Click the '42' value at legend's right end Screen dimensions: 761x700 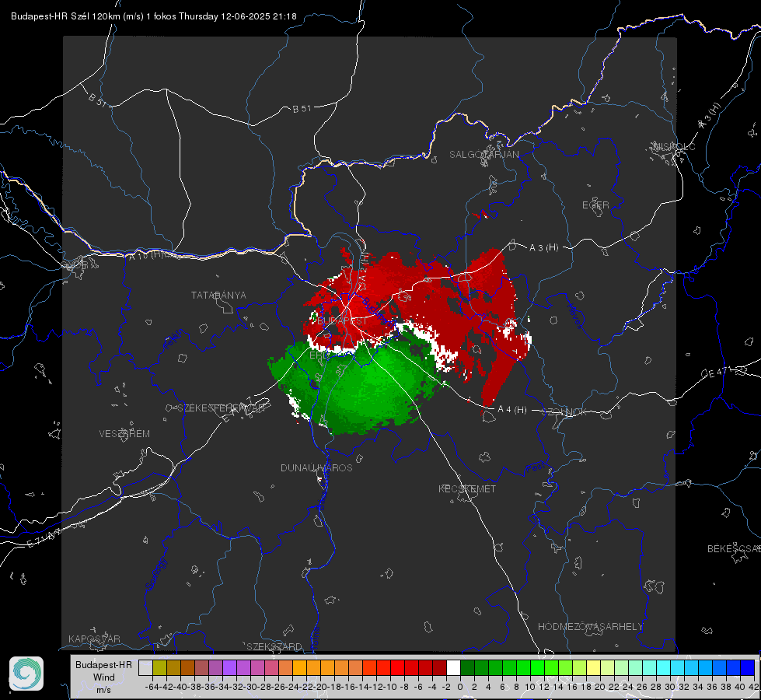pyautogui.click(x=753, y=687)
